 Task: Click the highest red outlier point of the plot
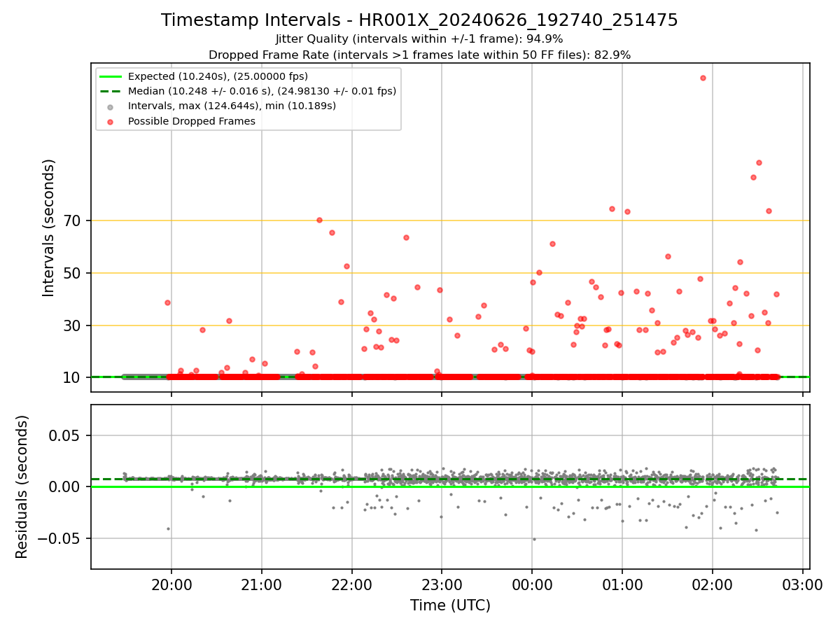pos(703,78)
